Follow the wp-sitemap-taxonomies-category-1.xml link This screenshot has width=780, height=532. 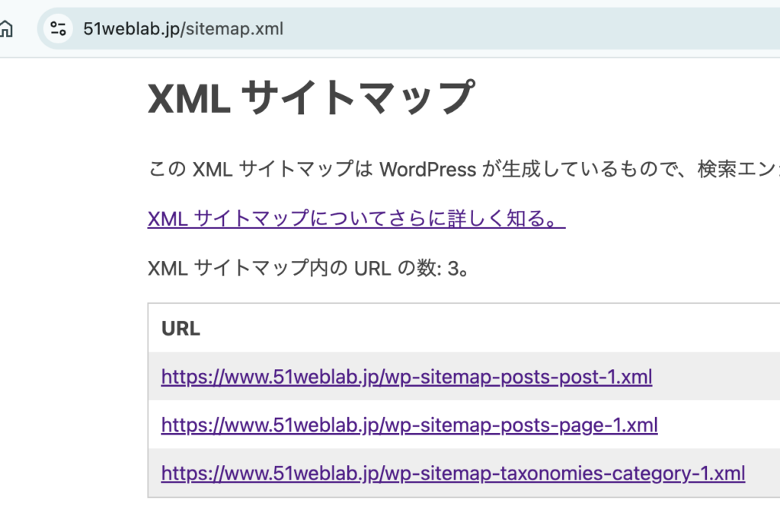click(452, 473)
